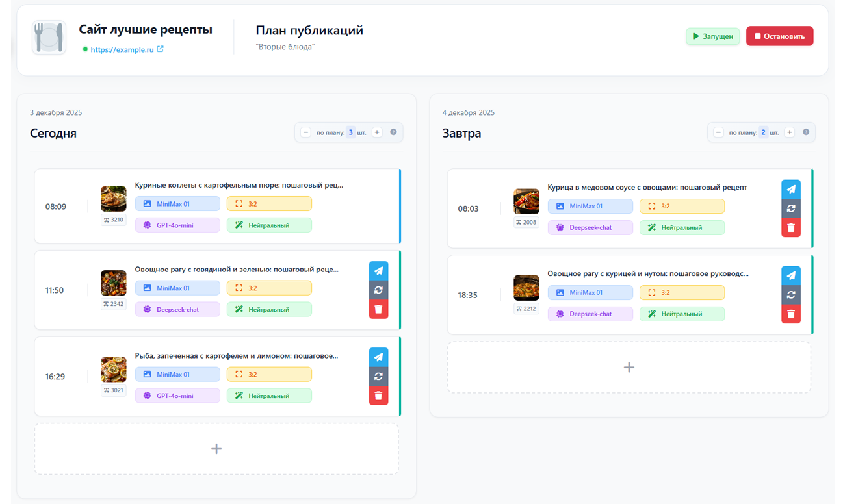Image resolution: width=845 pixels, height=504 pixels.
Task: Click the "Запущен" status button
Action: click(712, 36)
